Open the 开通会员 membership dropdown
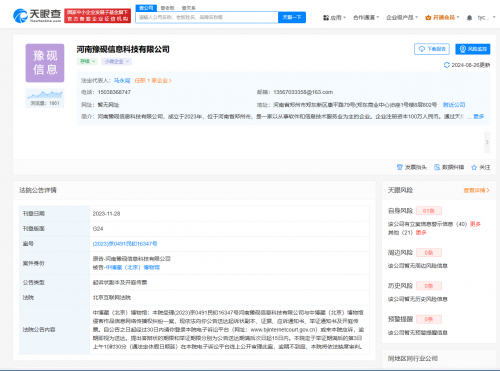This screenshot has width=500, height=371. tap(442, 17)
